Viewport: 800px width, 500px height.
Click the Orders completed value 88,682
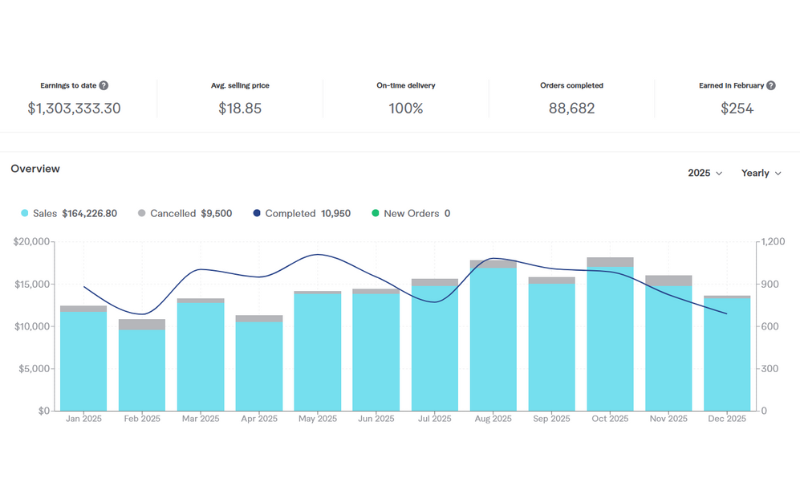[571, 108]
